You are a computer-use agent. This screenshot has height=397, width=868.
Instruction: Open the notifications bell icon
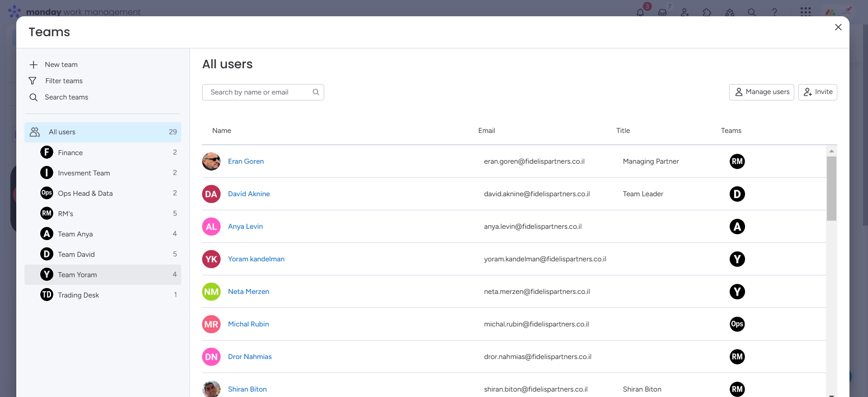[x=640, y=12]
